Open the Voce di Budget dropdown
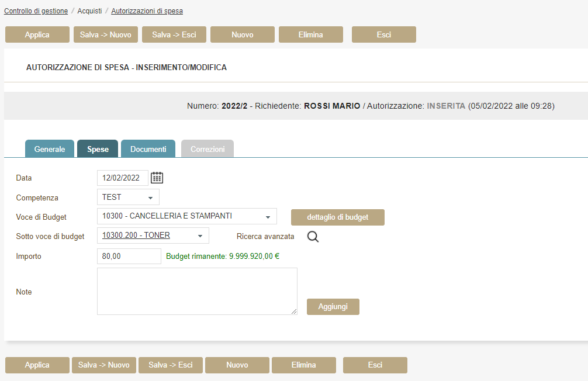 coord(186,217)
